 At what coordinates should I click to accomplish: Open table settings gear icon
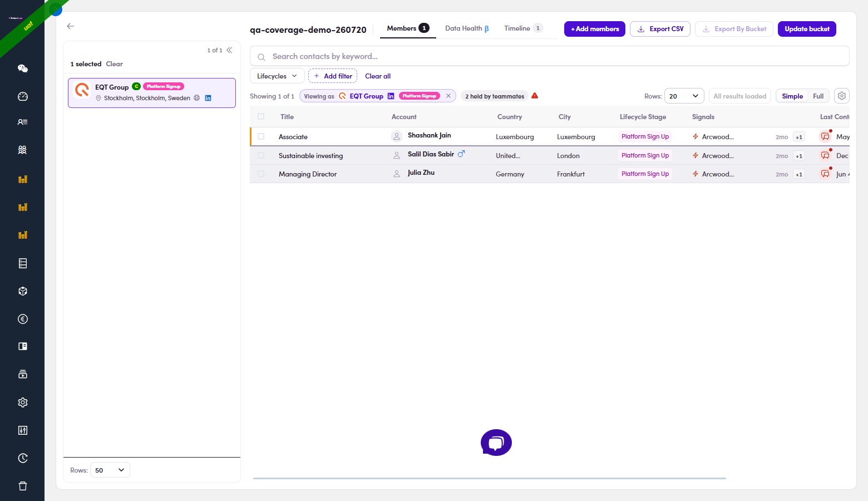(842, 96)
